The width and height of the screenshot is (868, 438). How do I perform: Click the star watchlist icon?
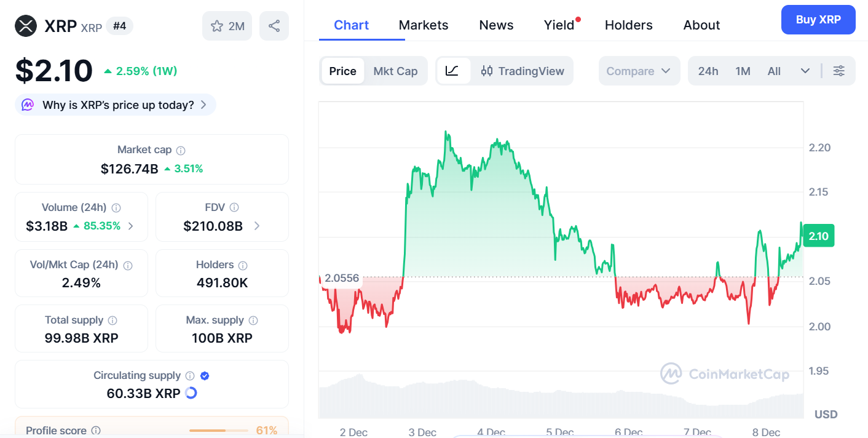coord(217,26)
